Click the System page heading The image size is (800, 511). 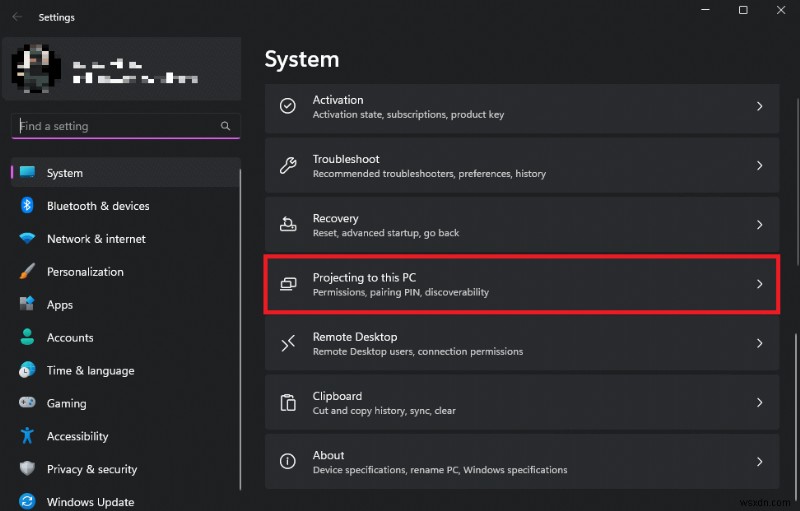click(x=302, y=60)
